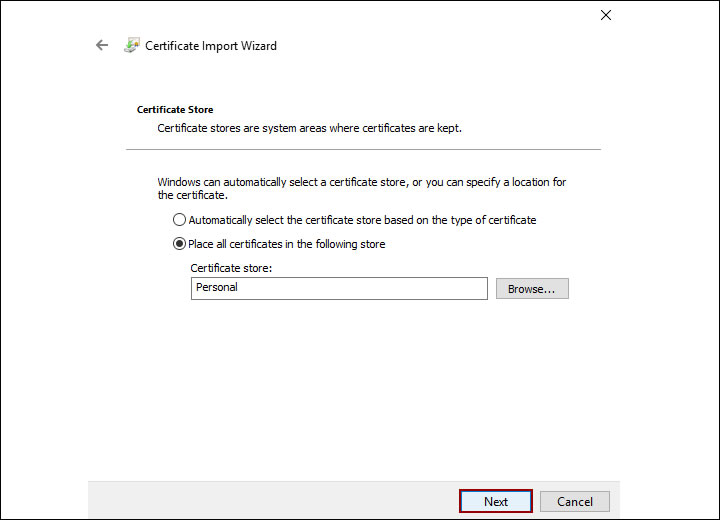720x520 pixels.
Task: Click the Certificate Import Wizard certificate icon
Action: 131,45
